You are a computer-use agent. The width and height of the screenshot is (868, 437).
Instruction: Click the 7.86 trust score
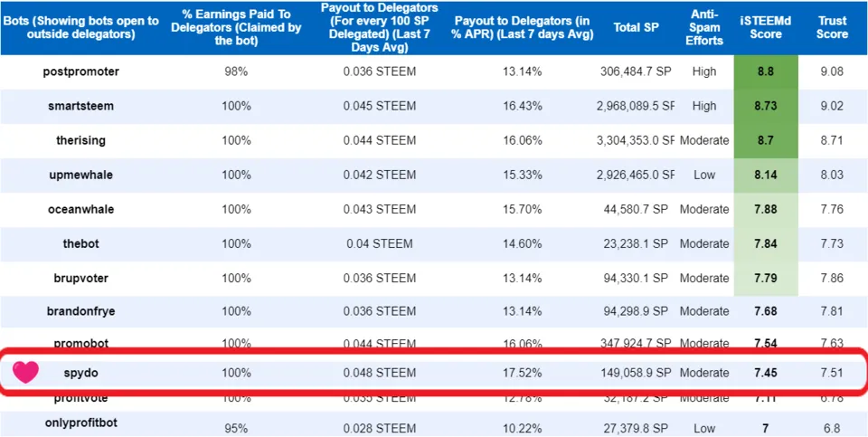(x=833, y=278)
